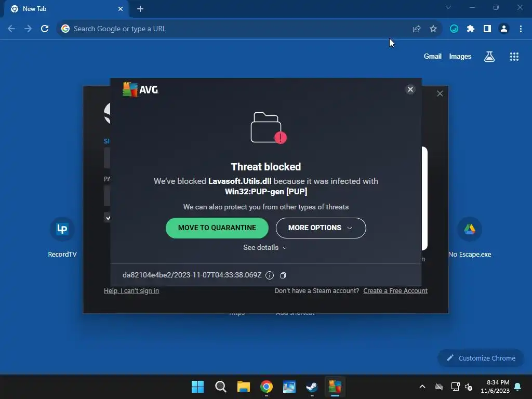Image resolution: width=532 pixels, height=399 pixels.
Task: Click Create a Free Account link
Action: (x=395, y=291)
